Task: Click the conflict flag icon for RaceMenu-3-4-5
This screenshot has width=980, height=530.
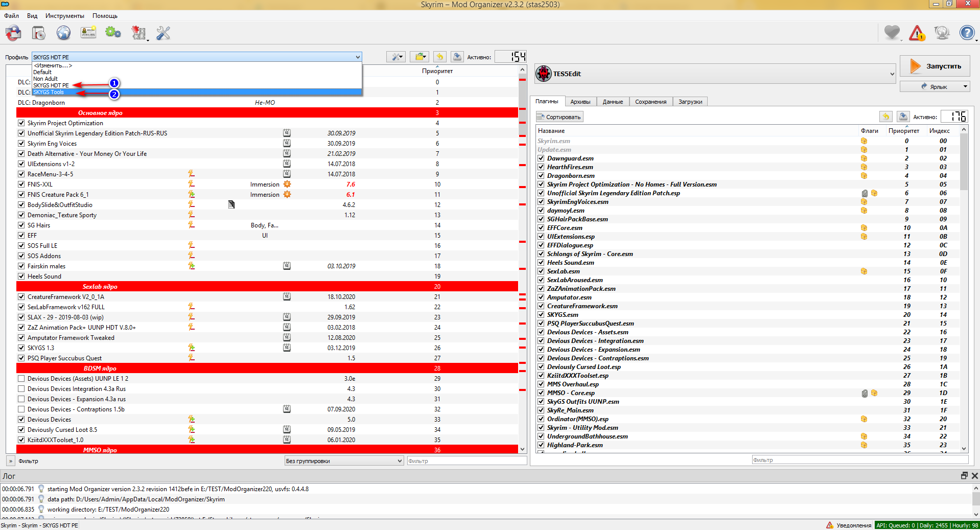Action: (x=191, y=174)
